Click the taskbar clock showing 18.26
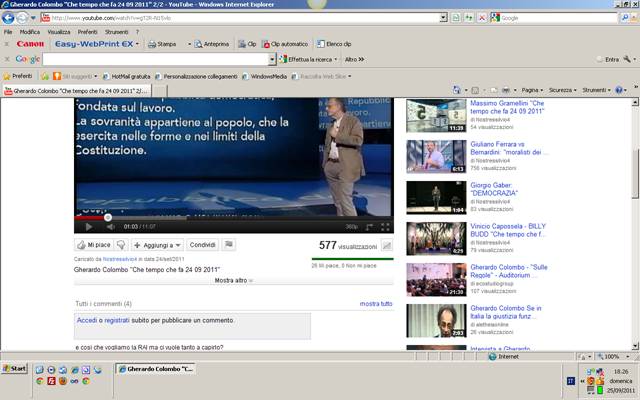The width and height of the screenshot is (640, 400). click(621, 372)
